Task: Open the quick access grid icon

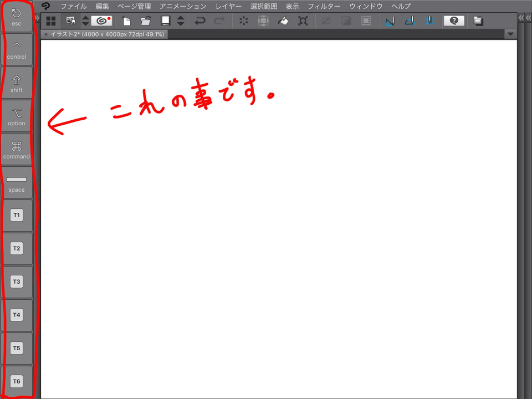Action: click(51, 21)
